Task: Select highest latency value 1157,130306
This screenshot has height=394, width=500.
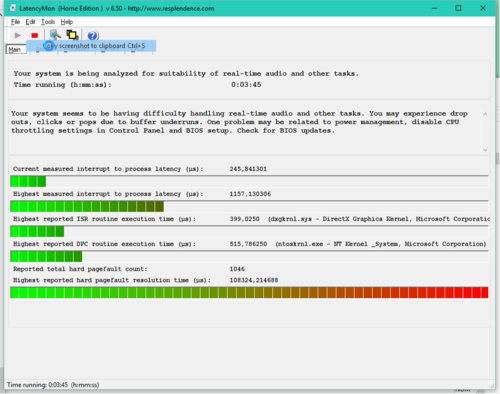Action: 250,194
